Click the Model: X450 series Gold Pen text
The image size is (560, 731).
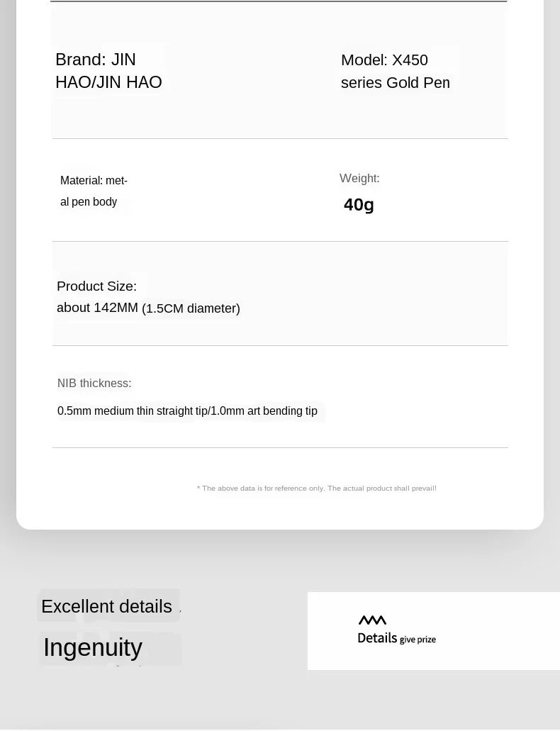[x=396, y=72]
